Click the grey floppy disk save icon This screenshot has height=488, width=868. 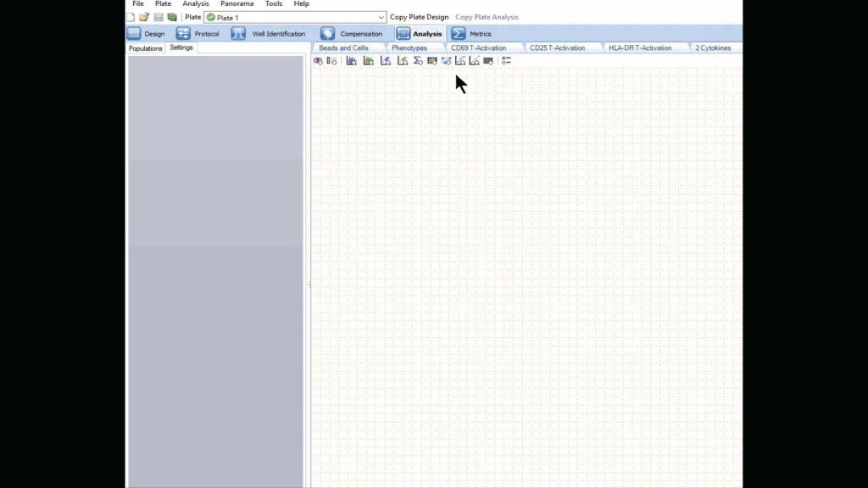coord(159,17)
